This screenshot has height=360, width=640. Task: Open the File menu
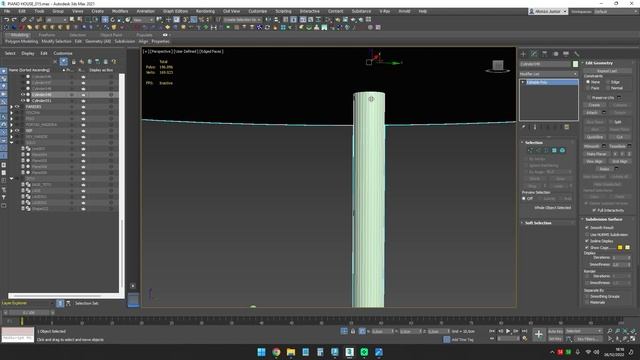(7, 11)
